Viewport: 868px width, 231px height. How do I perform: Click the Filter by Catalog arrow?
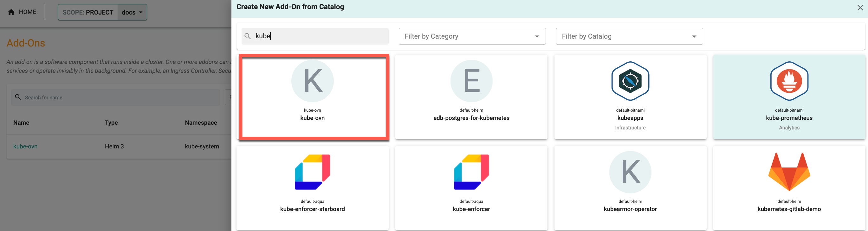(x=694, y=36)
